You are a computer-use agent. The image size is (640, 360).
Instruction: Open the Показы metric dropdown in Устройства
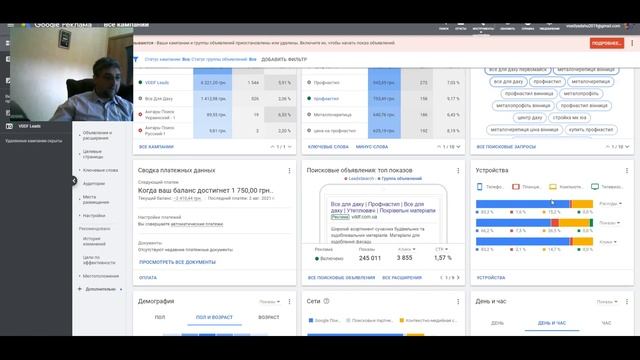tap(609, 223)
